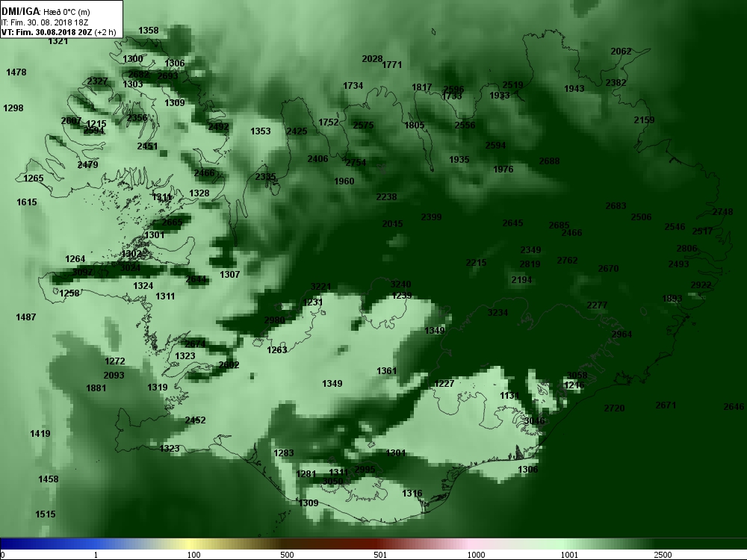Select the value 1361
This screenshot has width=747, height=560.
[x=386, y=370]
